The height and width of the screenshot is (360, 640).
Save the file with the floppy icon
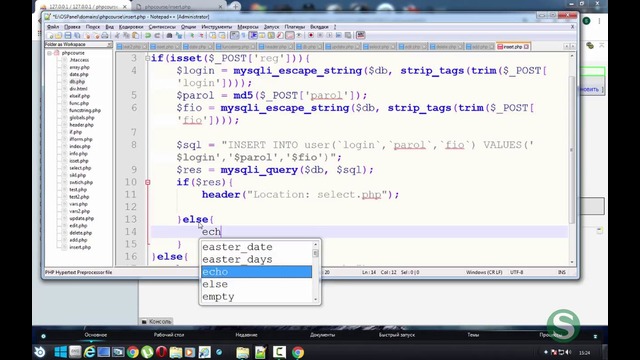(x=68, y=36)
